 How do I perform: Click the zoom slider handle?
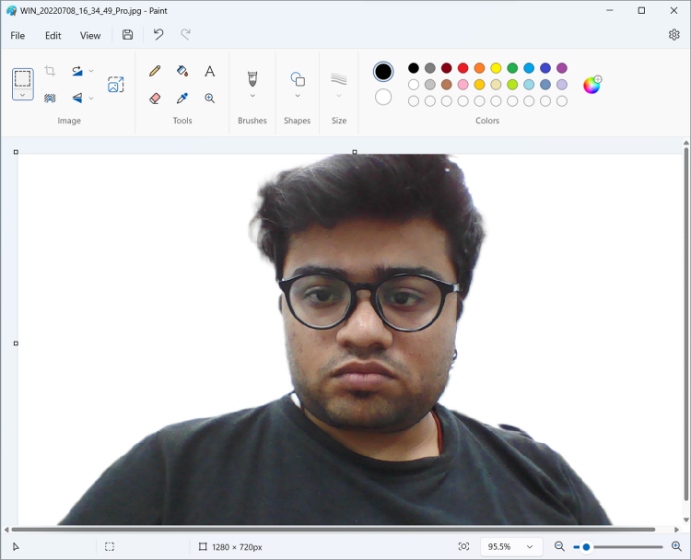(x=586, y=547)
